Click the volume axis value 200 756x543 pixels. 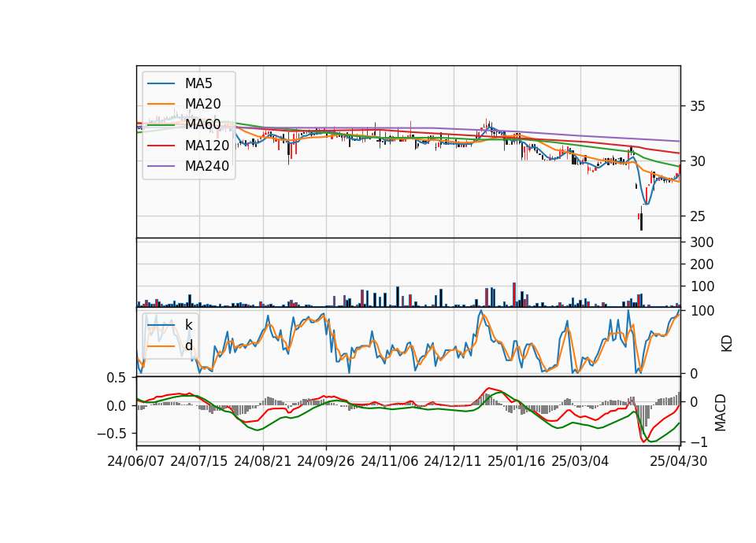[702, 264]
